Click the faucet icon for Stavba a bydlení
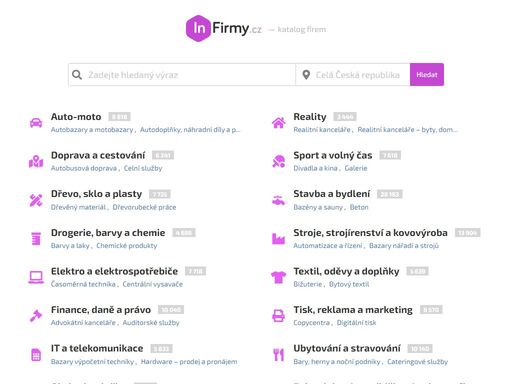The height and width of the screenshot is (384, 512). pyautogui.click(x=279, y=200)
